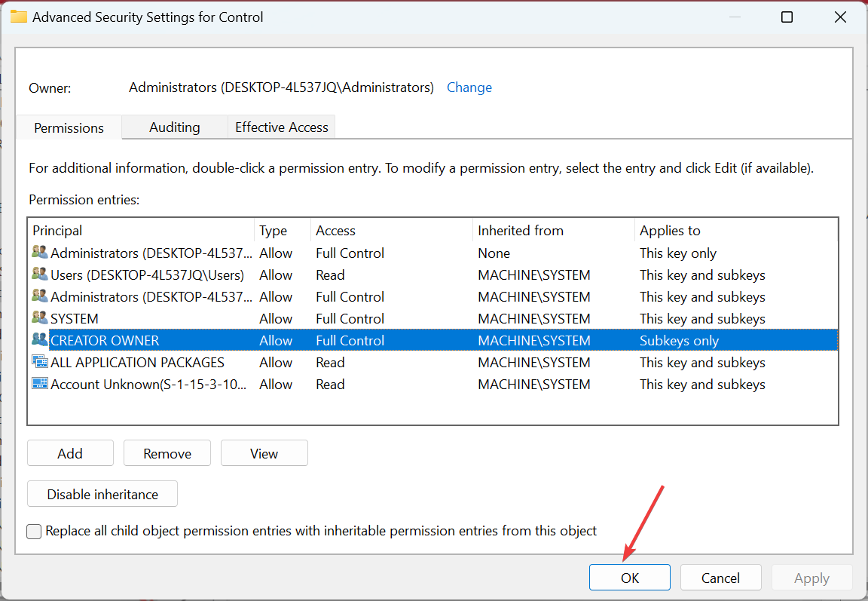Click the SYSTEM principal icon
This screenshot has height=601, width=868.
tap(40, 318)
